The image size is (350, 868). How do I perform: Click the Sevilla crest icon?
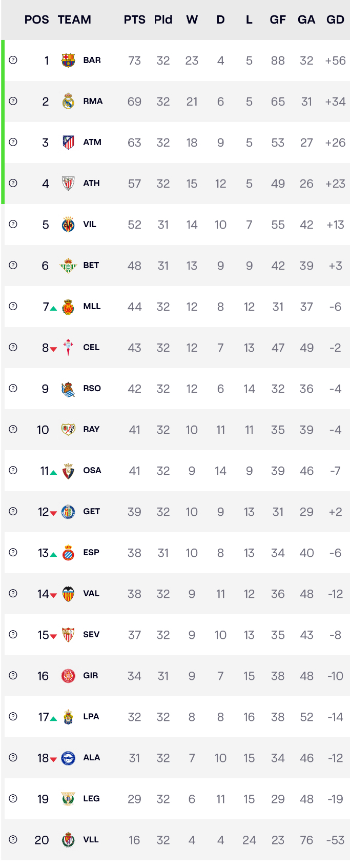[x=68, y=635]
